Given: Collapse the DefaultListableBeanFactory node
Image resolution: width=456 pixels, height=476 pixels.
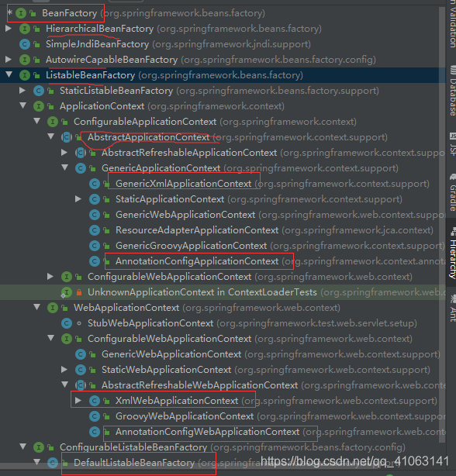Looking at the screenshot, I should click(x=37, y=461).
